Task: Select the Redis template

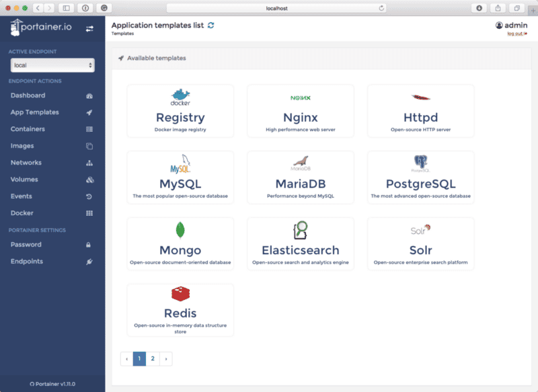Action: (x=180, y=309)
